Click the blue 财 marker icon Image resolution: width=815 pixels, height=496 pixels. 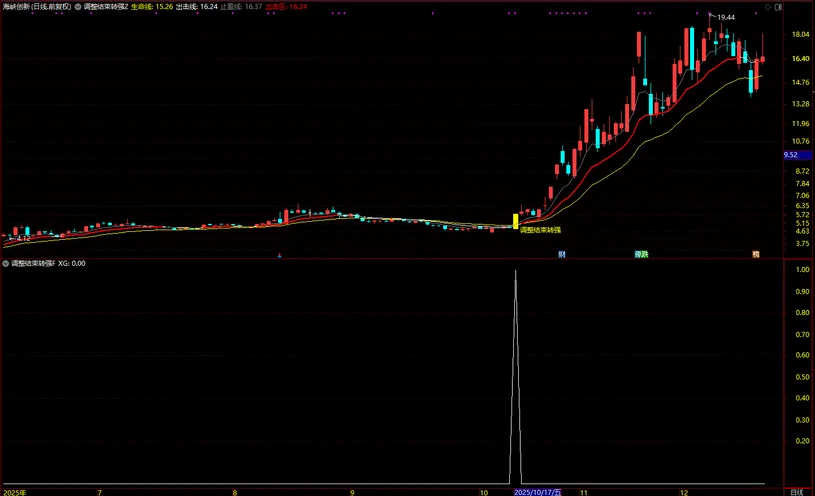click(564, 255)
